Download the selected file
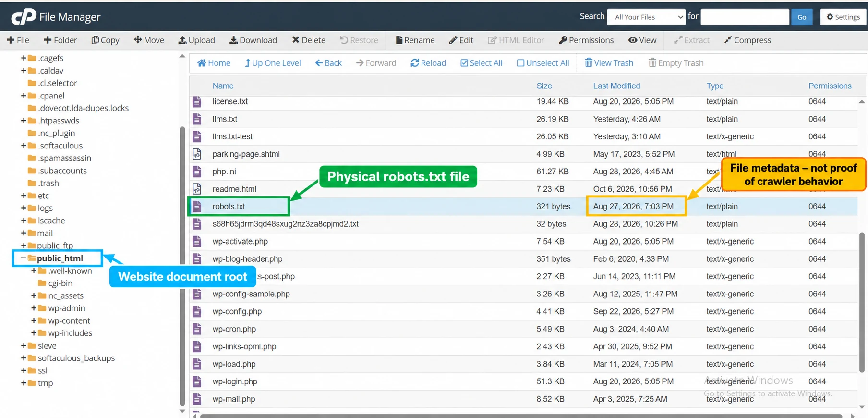Image resolution: width=868 pixels, height=418 pixels. point(253,40)
